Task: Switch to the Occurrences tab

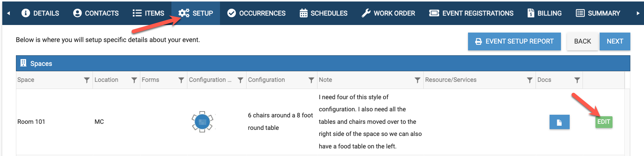Action: coord(256,13)
